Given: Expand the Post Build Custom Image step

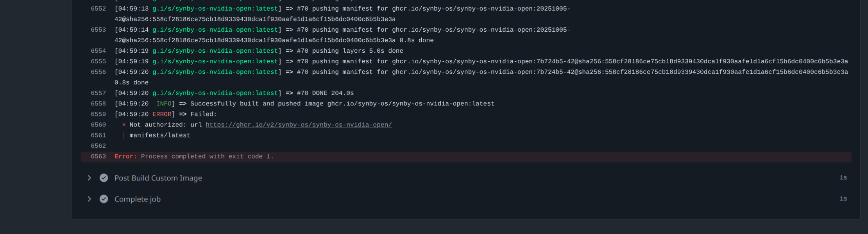Looking at the screenshot, I should (89, 178).
